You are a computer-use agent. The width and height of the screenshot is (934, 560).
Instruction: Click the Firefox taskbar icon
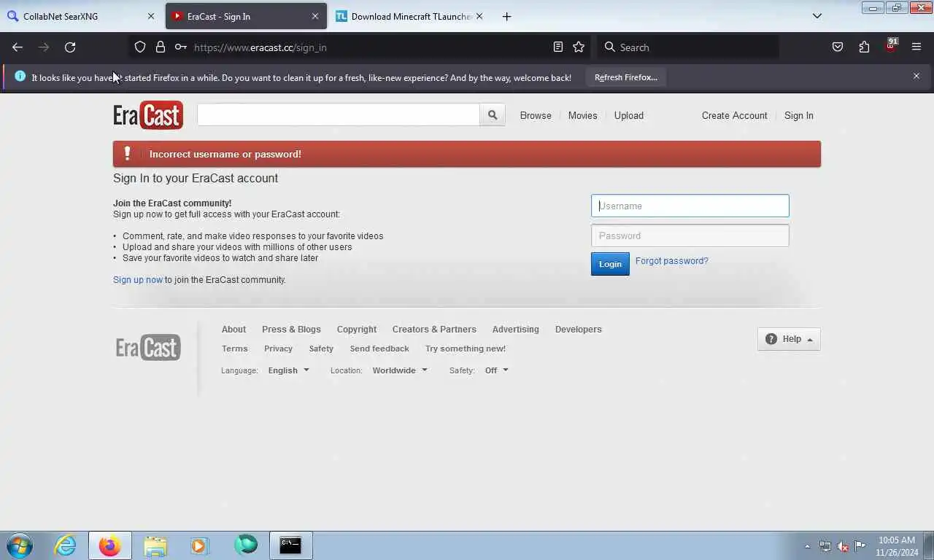coord(110,545)
